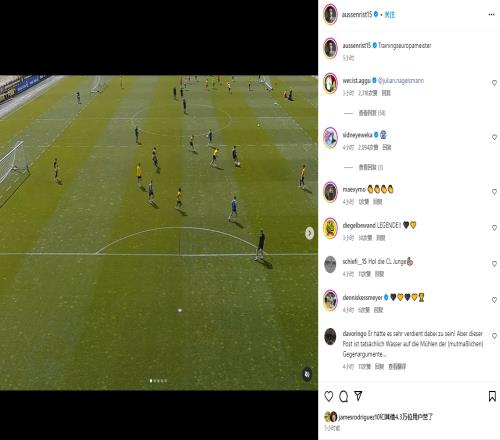500x440 pixels.
Task: Like the sidneyeweka comment
Action: 494,137
